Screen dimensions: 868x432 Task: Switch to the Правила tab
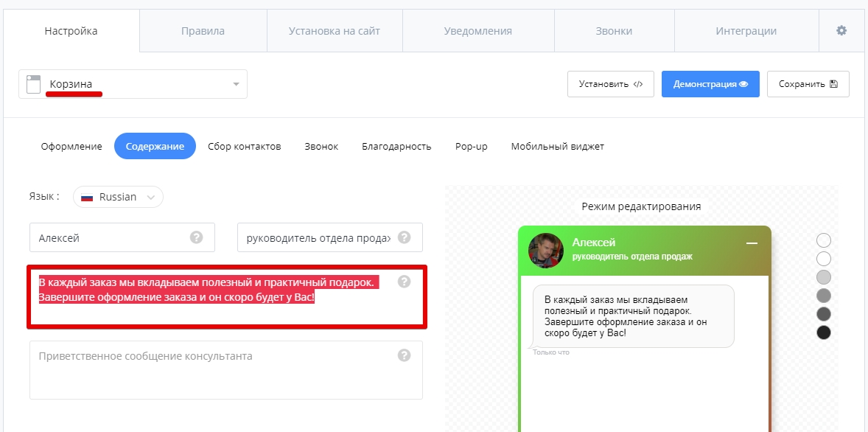[203, 31]
